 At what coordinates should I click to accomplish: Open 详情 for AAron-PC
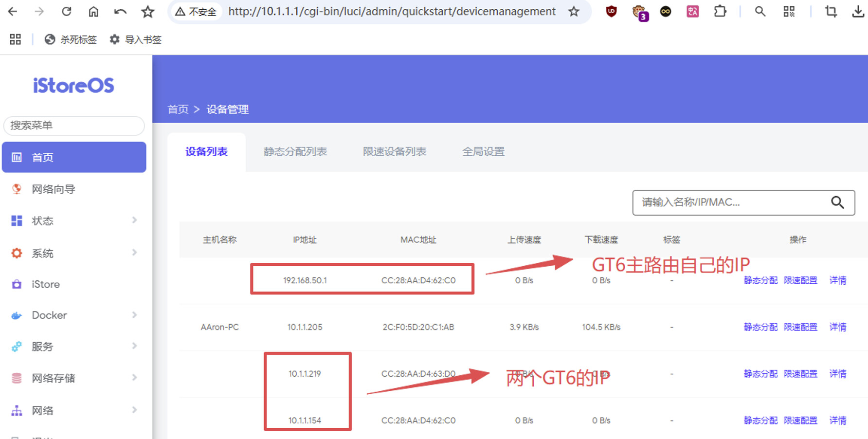pos(838,327)
